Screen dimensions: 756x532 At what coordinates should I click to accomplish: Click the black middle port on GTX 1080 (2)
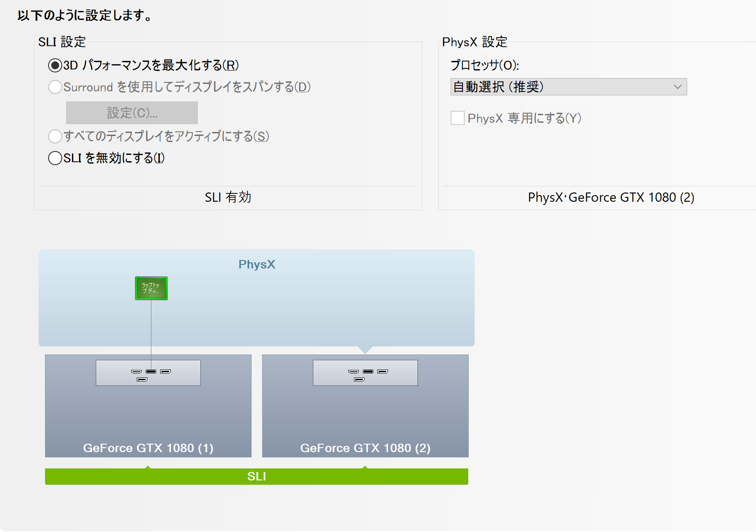click(x=368, y=372)
